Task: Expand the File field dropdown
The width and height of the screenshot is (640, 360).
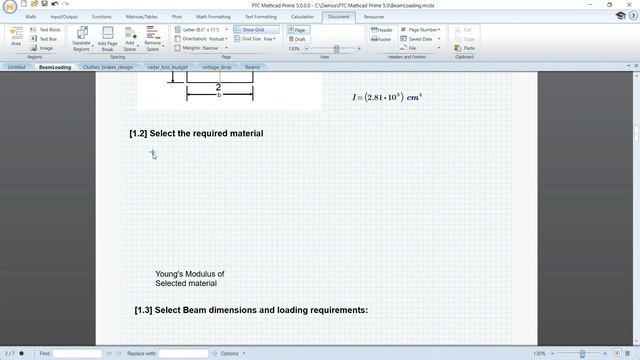Action: click(439, 48)
